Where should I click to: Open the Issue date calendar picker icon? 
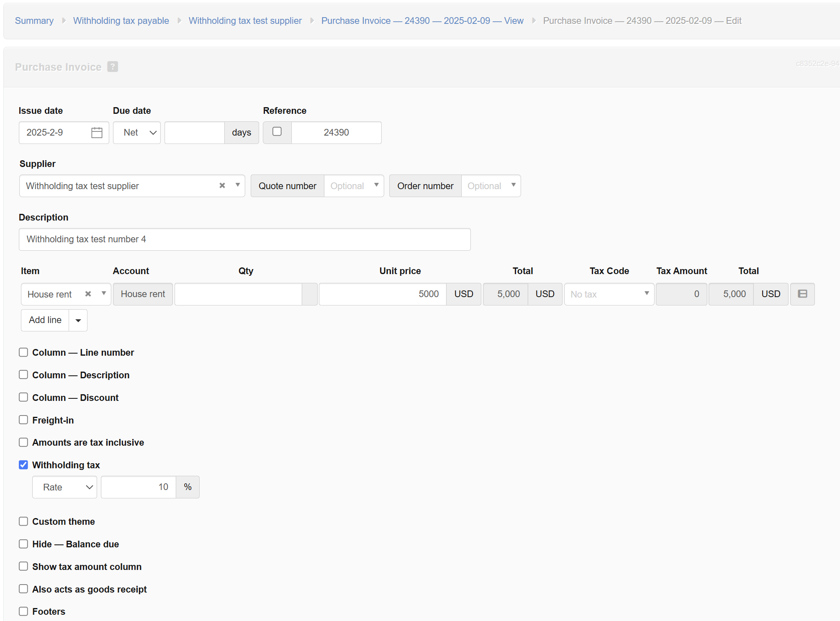tap(97, 133)
